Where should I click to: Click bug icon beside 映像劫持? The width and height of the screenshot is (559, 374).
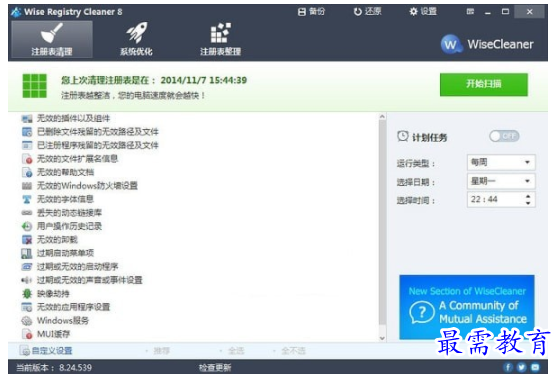coord(27,293)
